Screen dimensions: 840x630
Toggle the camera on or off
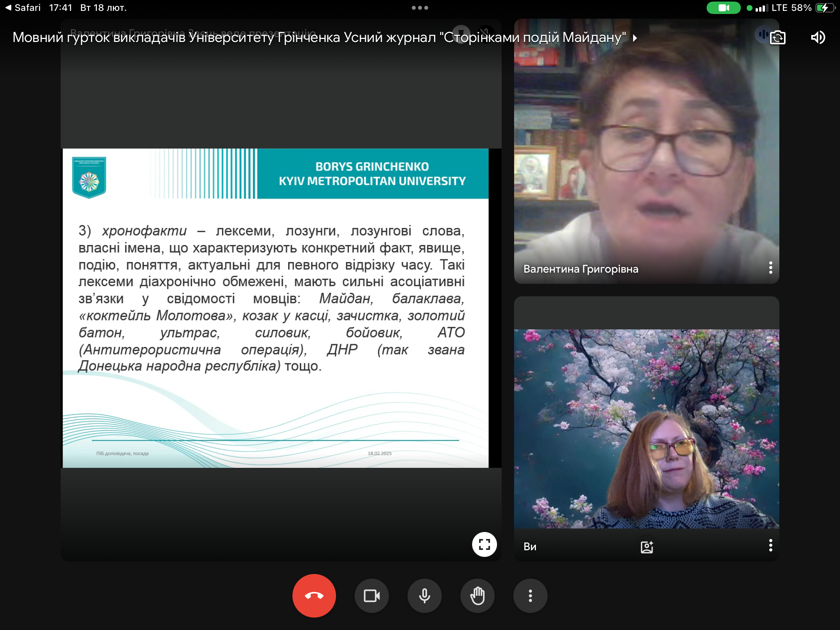(371, 596)
